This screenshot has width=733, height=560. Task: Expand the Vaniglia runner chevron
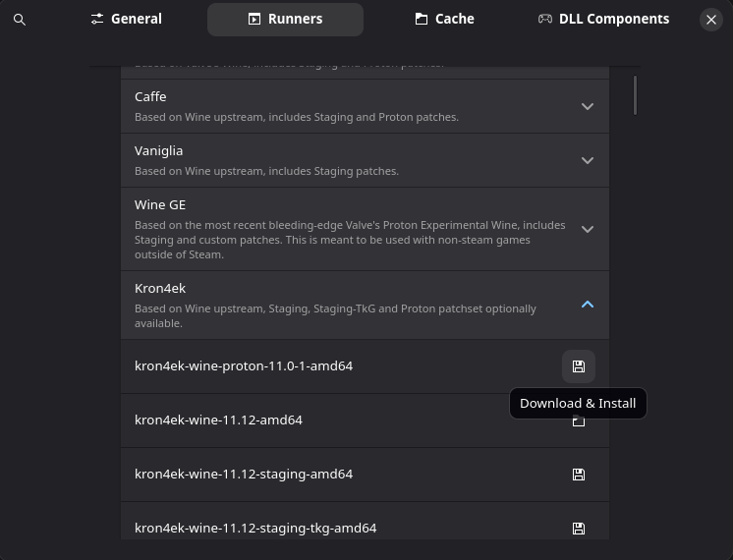pos(588,160)
